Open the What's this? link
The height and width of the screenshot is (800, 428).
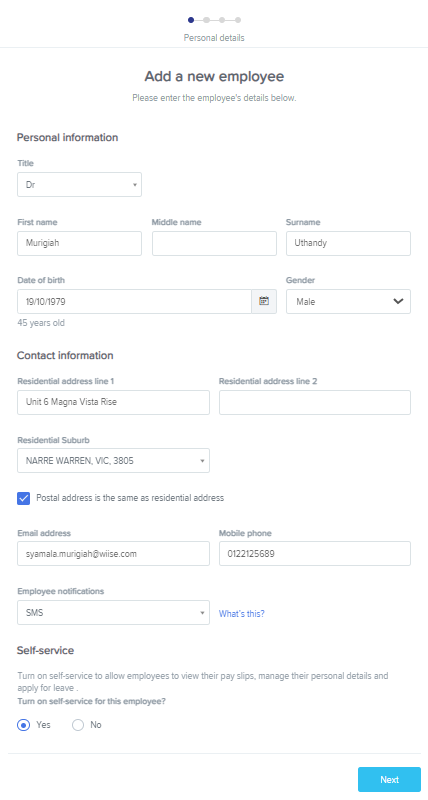242,614
